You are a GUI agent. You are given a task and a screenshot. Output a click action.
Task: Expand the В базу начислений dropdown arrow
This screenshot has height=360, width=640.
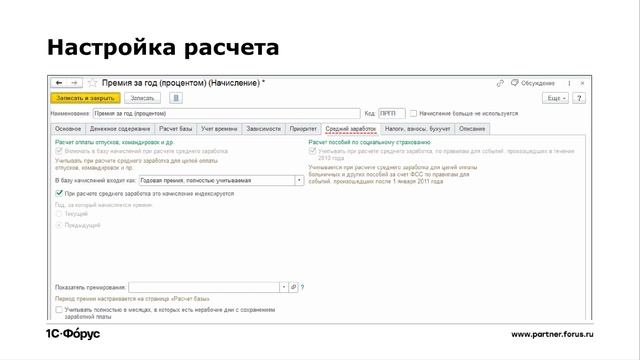pos(299,180)
